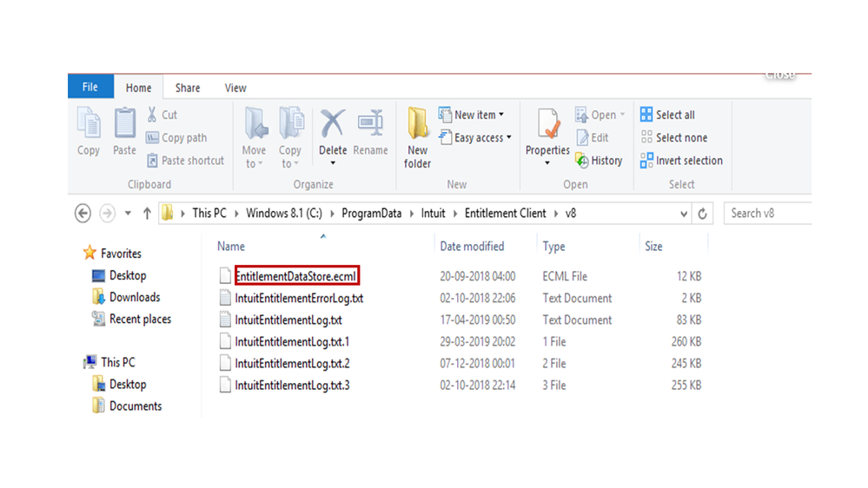Click Windows 8.1 (C:) breadcrumb
Viewport: 868px width, 488px height.
coord(284,213)
